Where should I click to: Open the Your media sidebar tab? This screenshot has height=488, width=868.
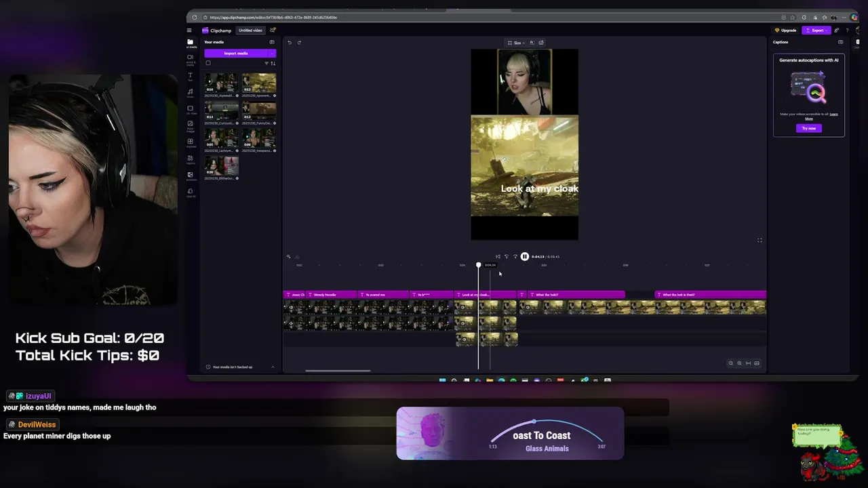[x=191, y=43]
